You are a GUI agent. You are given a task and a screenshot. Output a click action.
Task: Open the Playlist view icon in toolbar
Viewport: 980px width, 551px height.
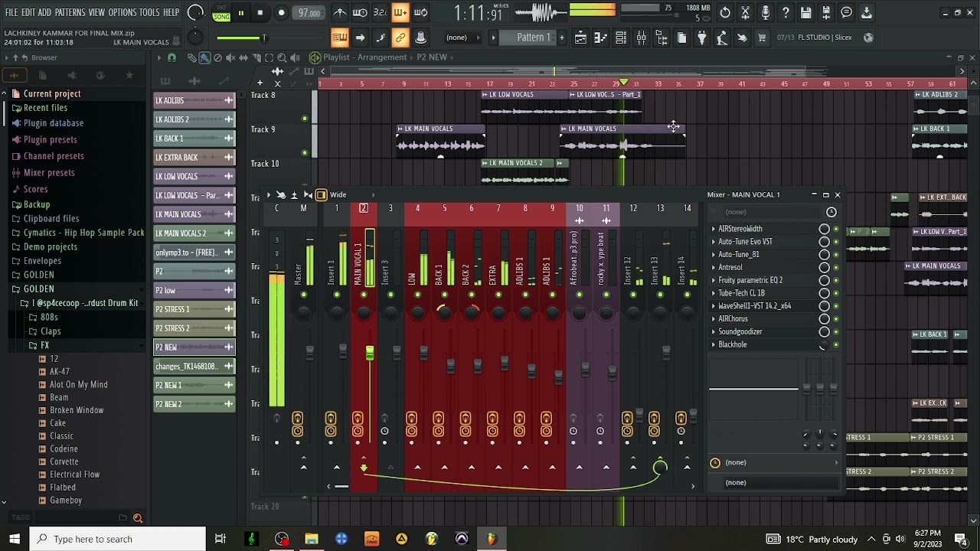tap(580, 37)
